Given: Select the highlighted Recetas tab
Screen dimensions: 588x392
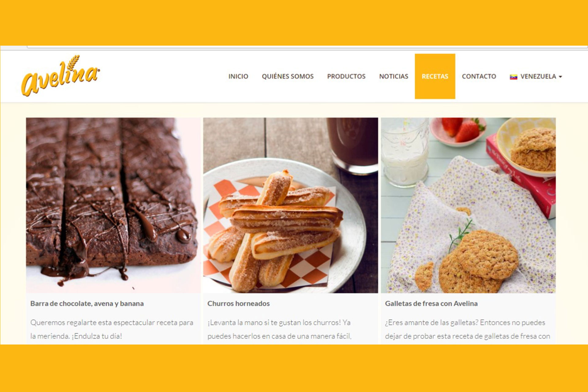Looking at the screenshot, I should pos(435,77).
